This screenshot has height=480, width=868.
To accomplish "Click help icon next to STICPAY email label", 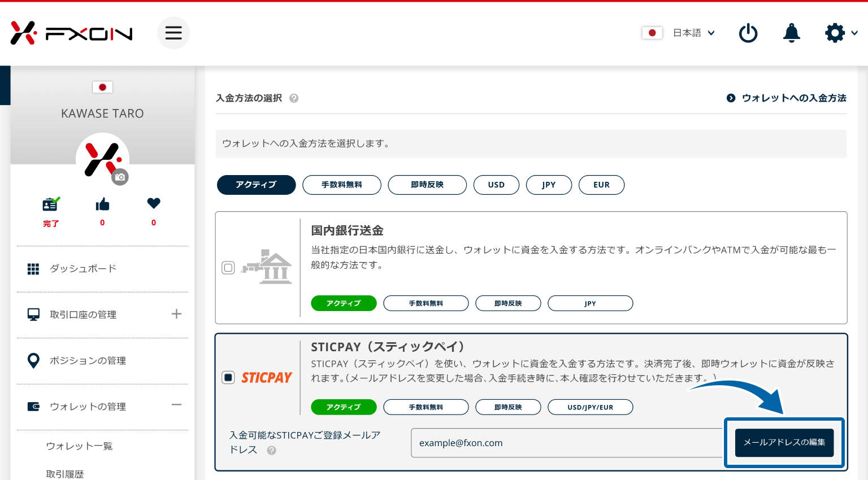I will tap(272, 451).
